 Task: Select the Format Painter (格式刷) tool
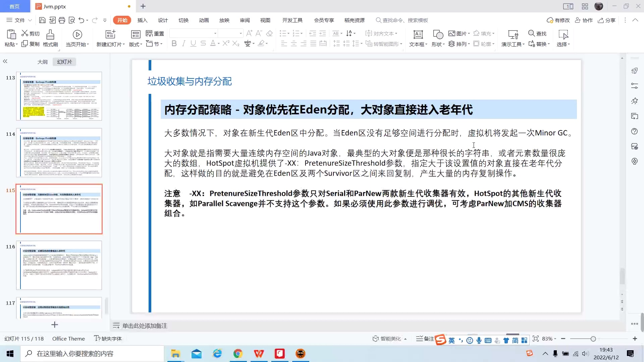[x=50, y=38]
